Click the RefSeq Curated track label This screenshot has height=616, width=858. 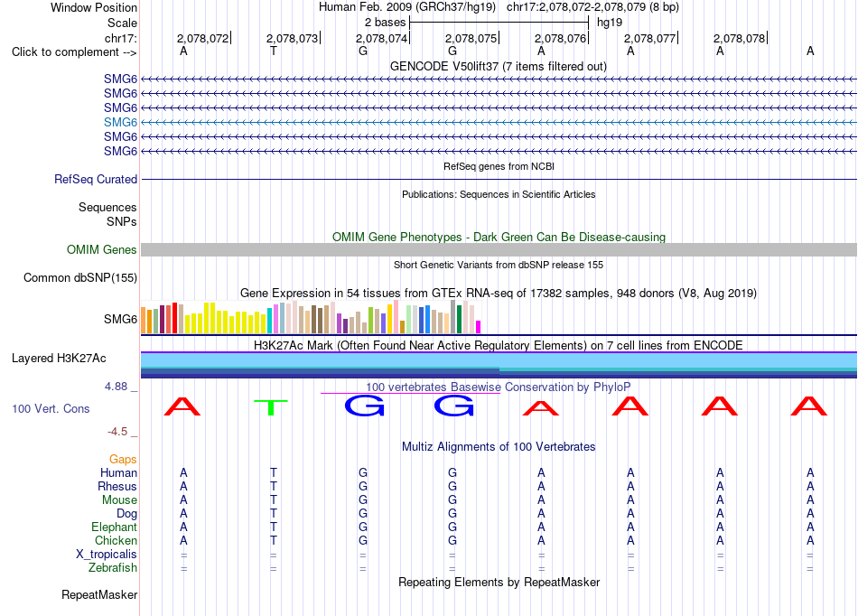(x=96, y=180)
